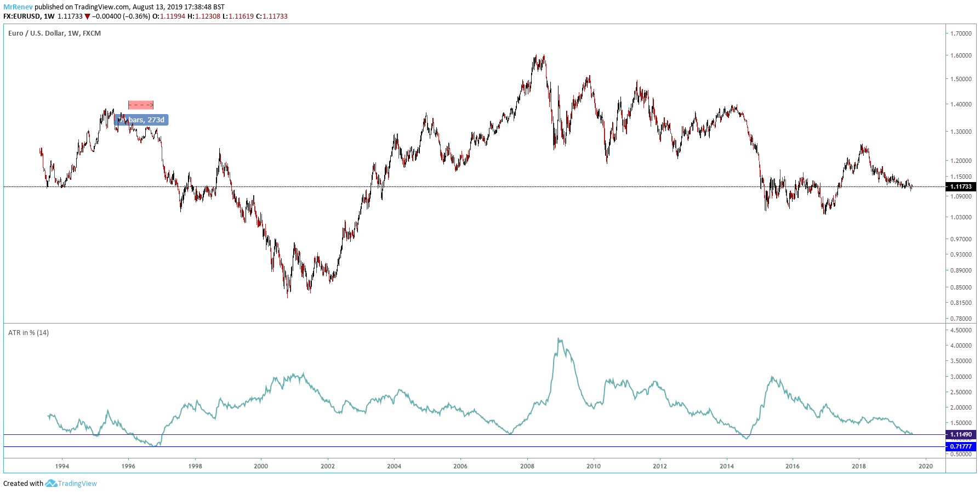Click the 2018 year label on time axis

pos(859,466)
